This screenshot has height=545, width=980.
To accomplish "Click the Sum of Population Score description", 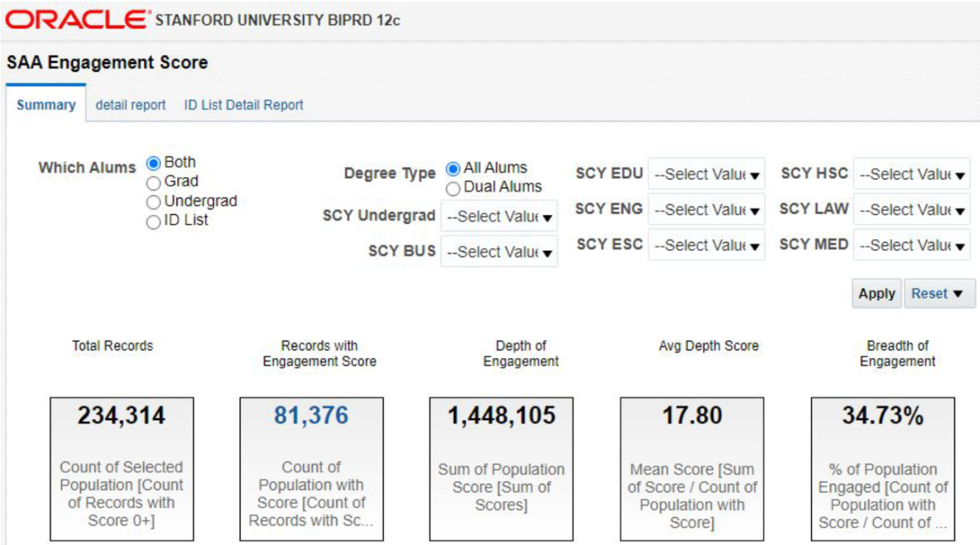I will click(x=501, y=487).
